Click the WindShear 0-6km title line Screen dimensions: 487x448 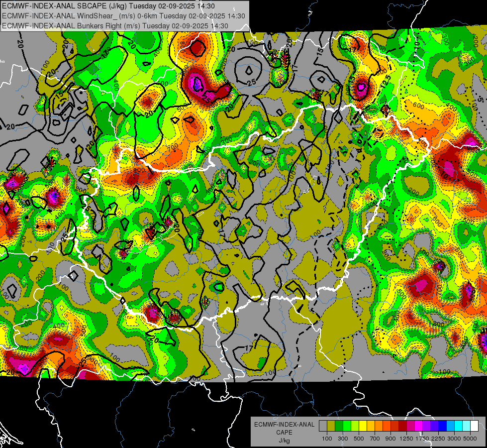pos(123,16)
